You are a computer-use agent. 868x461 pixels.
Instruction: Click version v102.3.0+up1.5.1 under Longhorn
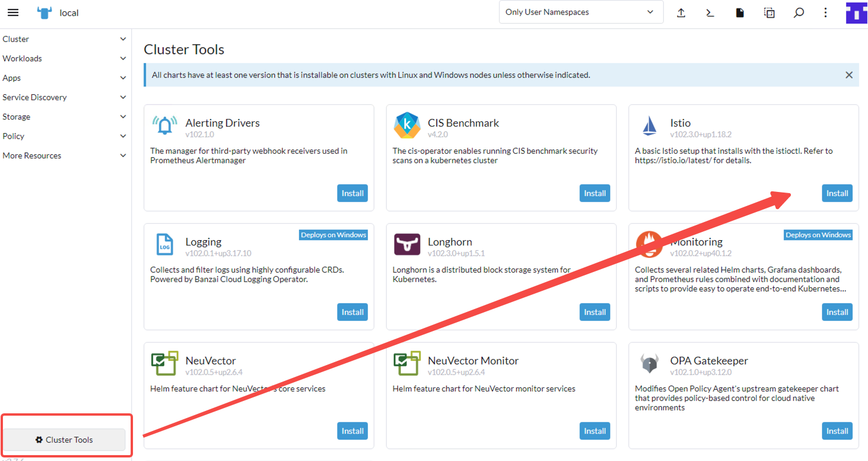(x=456, y=253)
